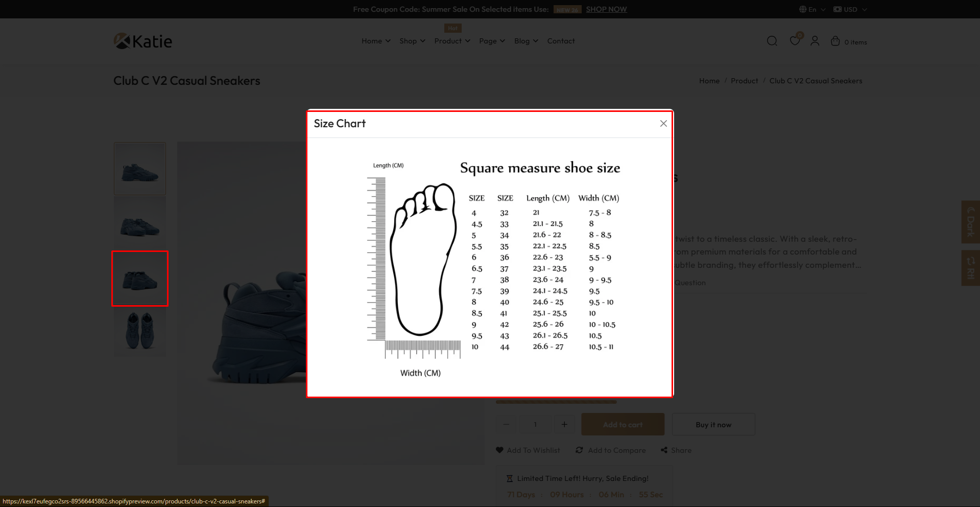Click the Share icon below Add to cart
This screenshot has width=980, height=507.
663,450
